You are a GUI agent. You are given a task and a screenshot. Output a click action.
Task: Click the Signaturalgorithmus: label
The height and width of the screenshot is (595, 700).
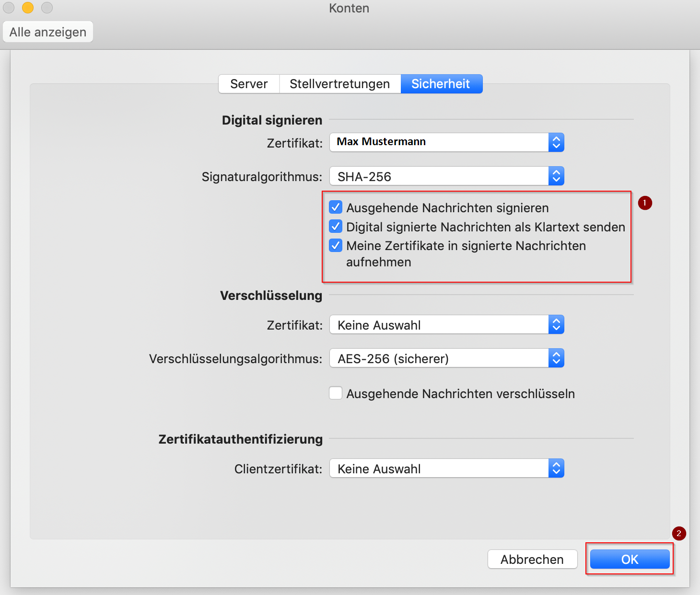tap(262, 177)
